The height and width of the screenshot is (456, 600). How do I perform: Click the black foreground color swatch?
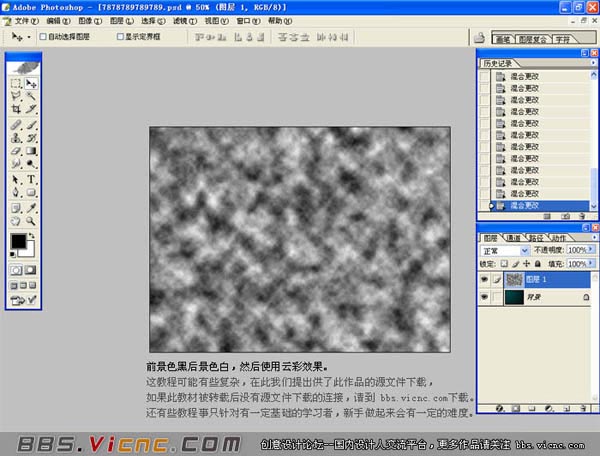(18, 241)
